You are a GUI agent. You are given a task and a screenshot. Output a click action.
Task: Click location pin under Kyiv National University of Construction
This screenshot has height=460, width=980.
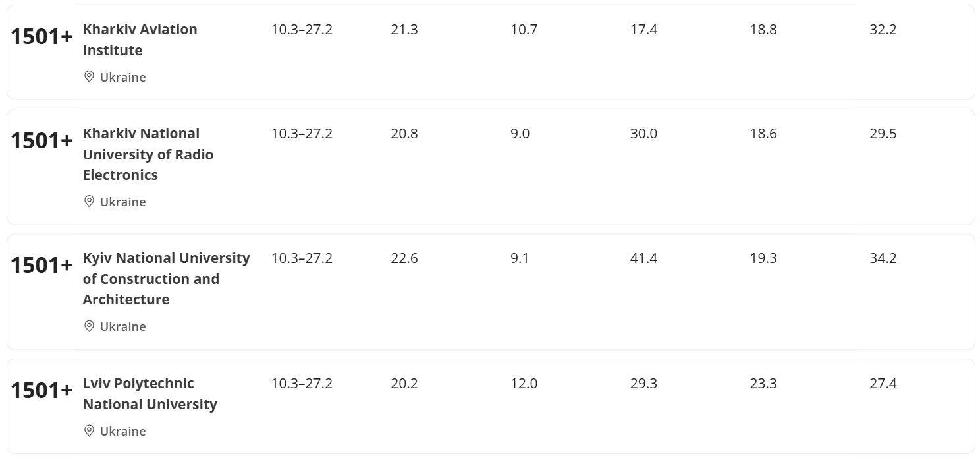[x=89, y=326]
